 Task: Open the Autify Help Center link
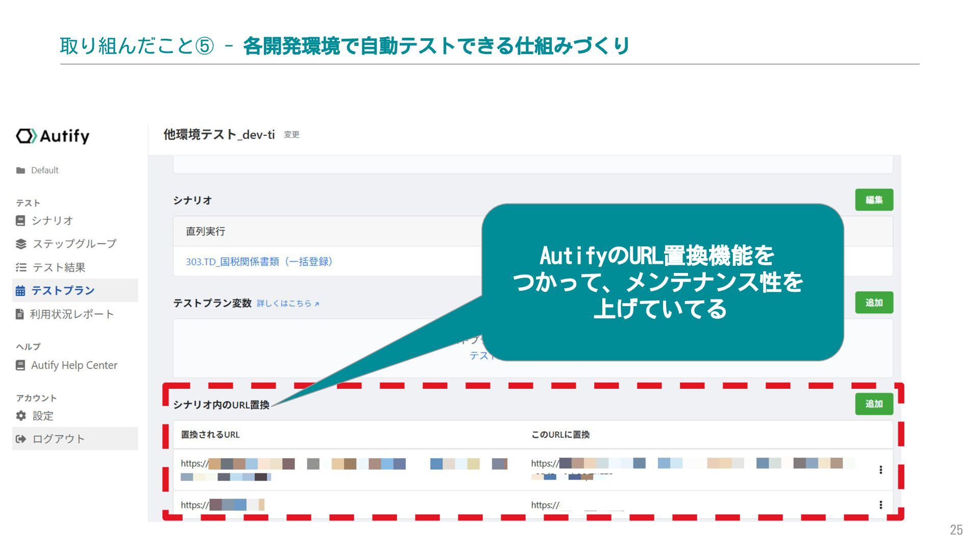coord(74,365)
